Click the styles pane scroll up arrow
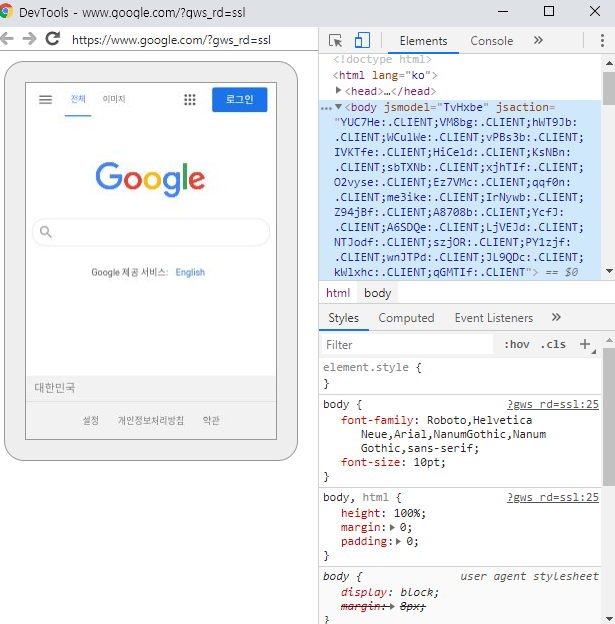 (x=609, y=340)
